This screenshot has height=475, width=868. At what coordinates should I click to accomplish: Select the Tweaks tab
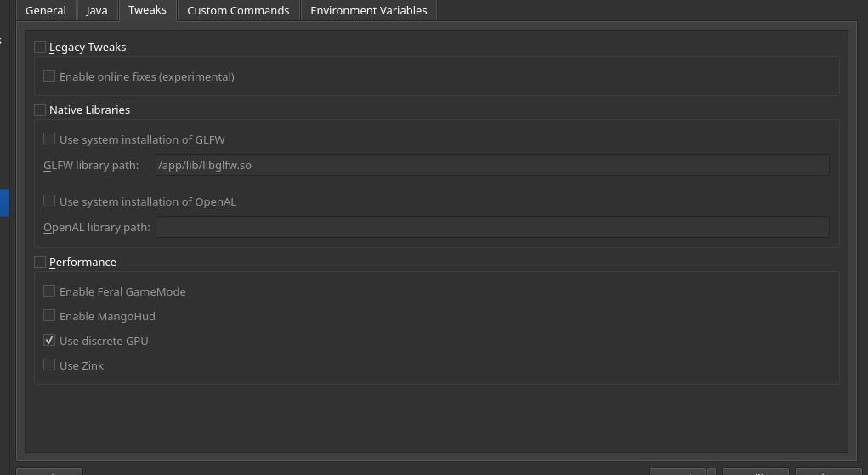click(147, 10)
